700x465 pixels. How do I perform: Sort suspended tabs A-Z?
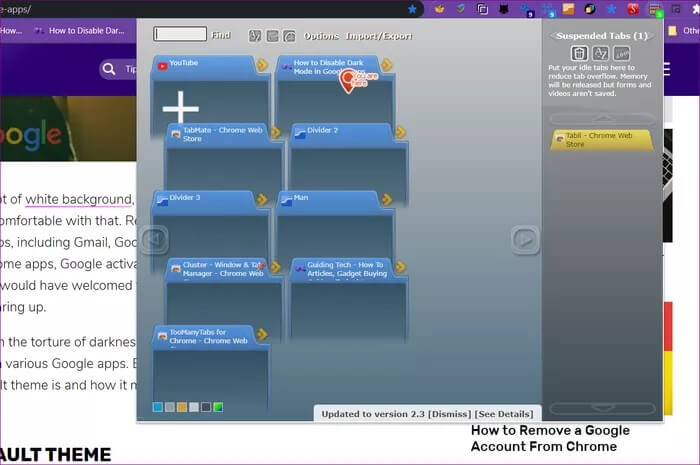pyautogui.click(x=600, y=54)
